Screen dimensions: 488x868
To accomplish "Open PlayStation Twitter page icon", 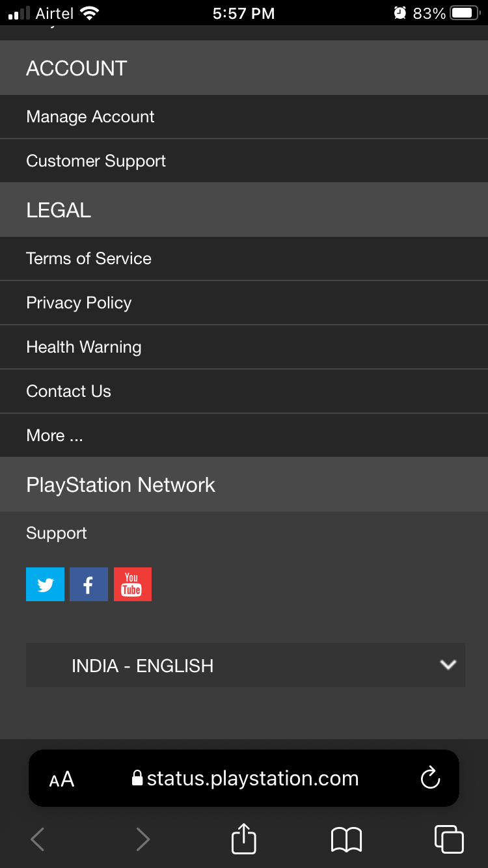I will click(45, 584).
